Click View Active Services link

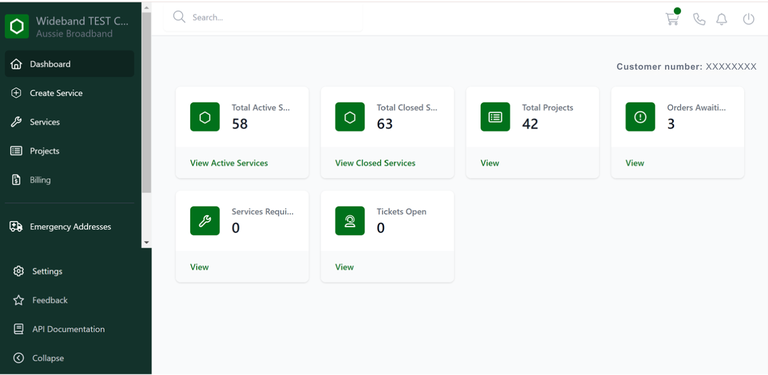pyautogui.click(x=229, y=163)
